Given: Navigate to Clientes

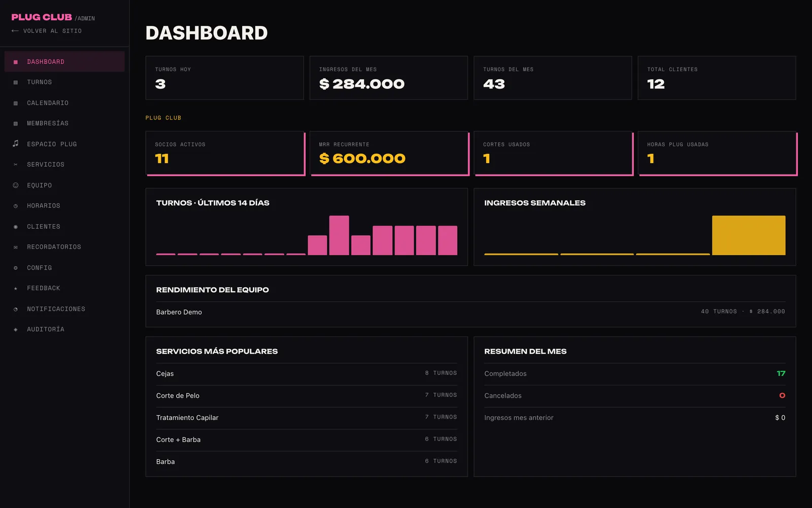Looking at the screenshot, I should point(64,227).
